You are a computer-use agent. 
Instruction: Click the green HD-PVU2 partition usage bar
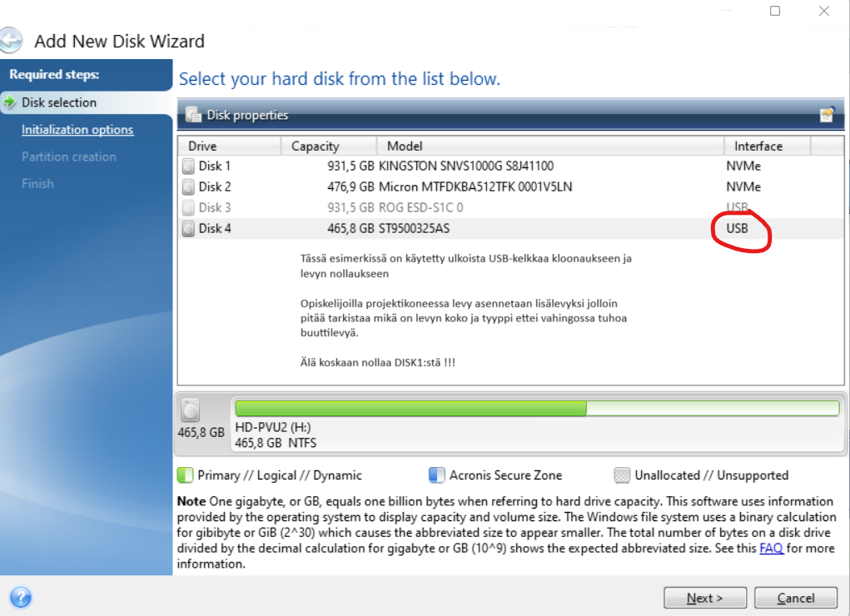(537, 409)
